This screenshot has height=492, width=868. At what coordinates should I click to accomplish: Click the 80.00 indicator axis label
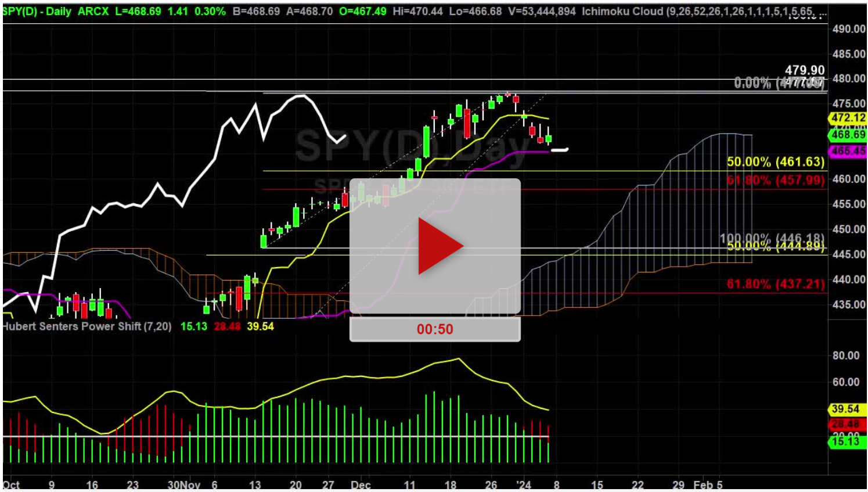(845, 355)
